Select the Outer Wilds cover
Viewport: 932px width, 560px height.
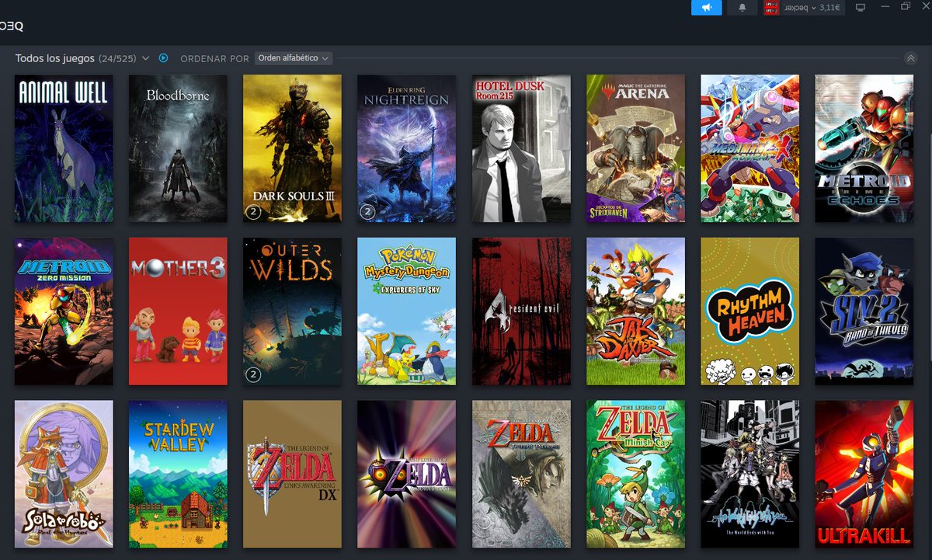pos(292,311)
